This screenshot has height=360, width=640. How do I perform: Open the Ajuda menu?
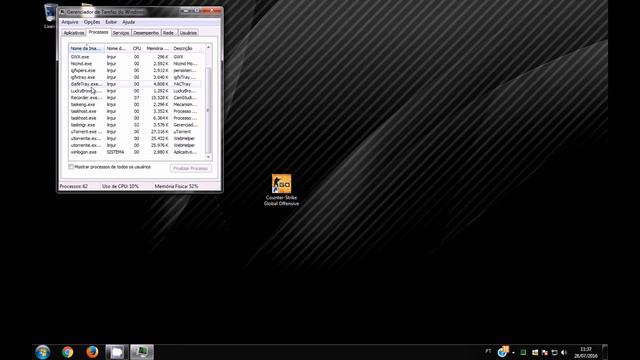(129, 22)
